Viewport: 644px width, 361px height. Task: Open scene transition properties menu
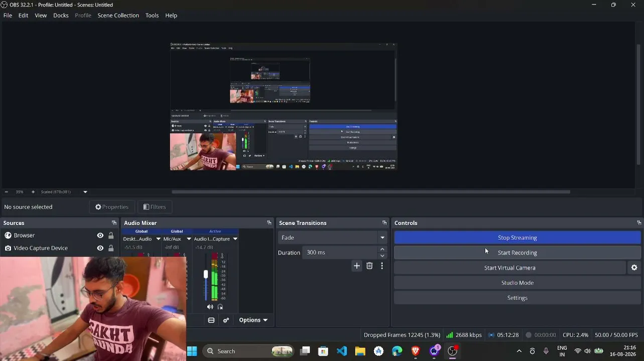click(x=382, y=266)
